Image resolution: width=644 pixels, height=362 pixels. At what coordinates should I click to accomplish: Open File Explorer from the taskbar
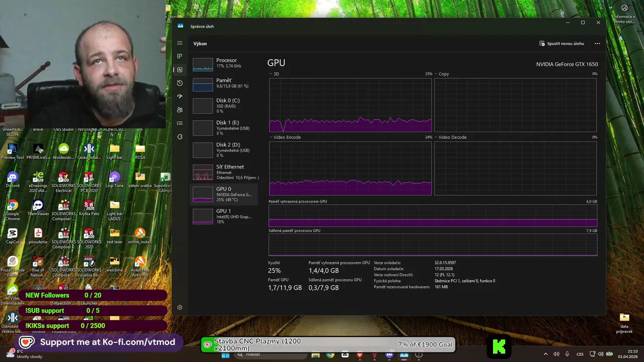pos(315,354)
